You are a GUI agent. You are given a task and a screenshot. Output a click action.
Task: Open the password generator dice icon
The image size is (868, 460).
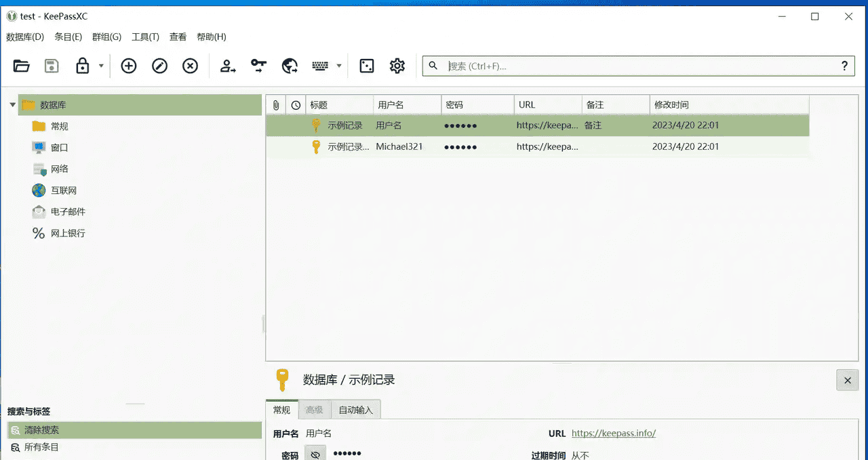pyautogui.click(x=366, y=66)
